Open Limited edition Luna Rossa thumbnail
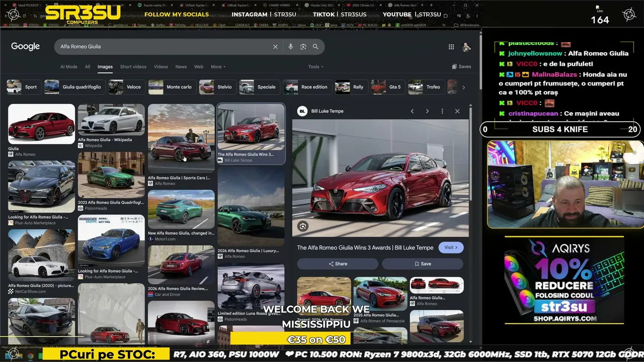This screenshot has width=644, height=362. [251, 287]
